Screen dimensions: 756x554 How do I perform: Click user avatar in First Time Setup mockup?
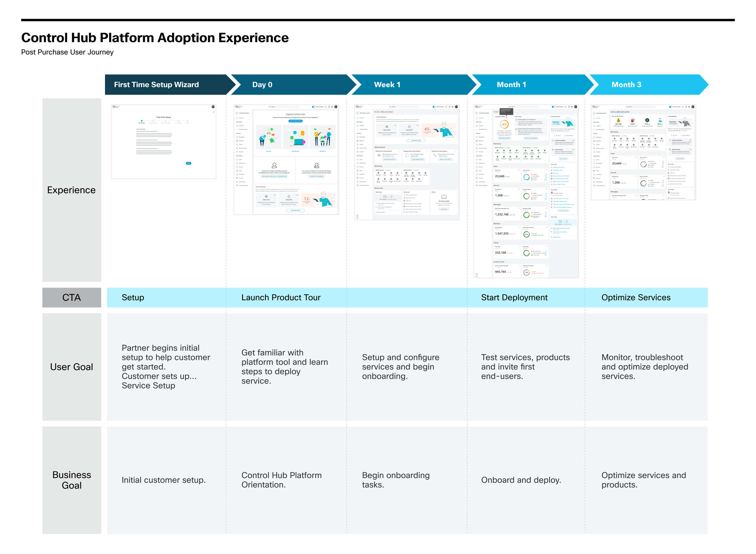(x=213, y=107)
